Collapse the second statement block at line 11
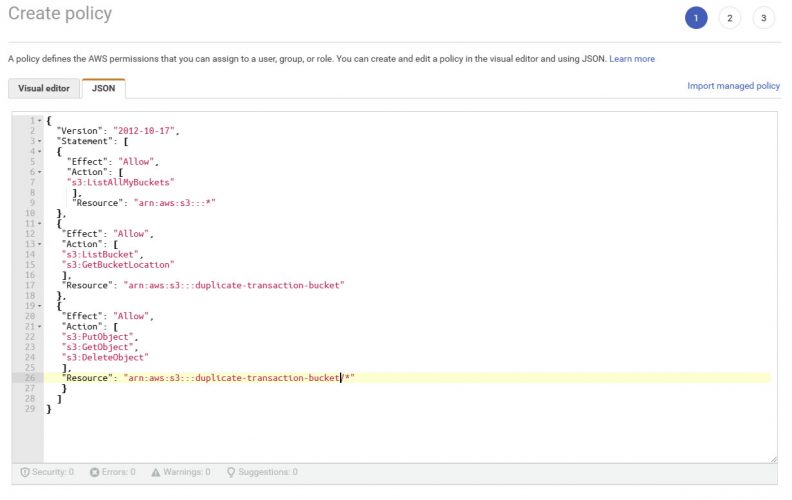The height and width of the screenshot is (500, 792). pos(39,224)
